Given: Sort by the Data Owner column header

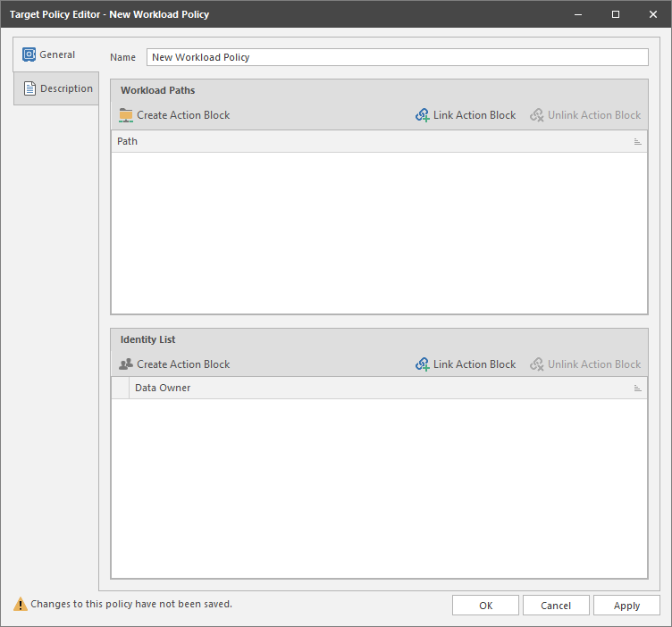Looking at the screenshot, I should click(388, 388).
